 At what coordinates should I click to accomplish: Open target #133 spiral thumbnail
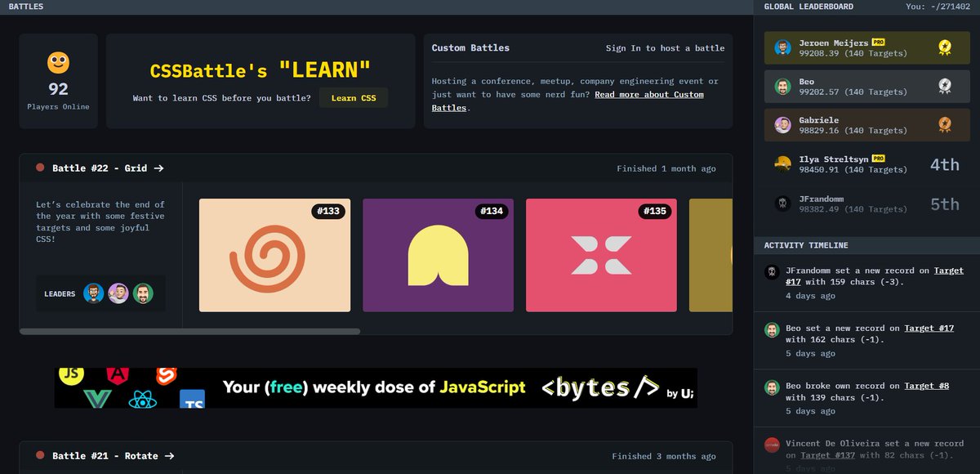pos(274,255)
